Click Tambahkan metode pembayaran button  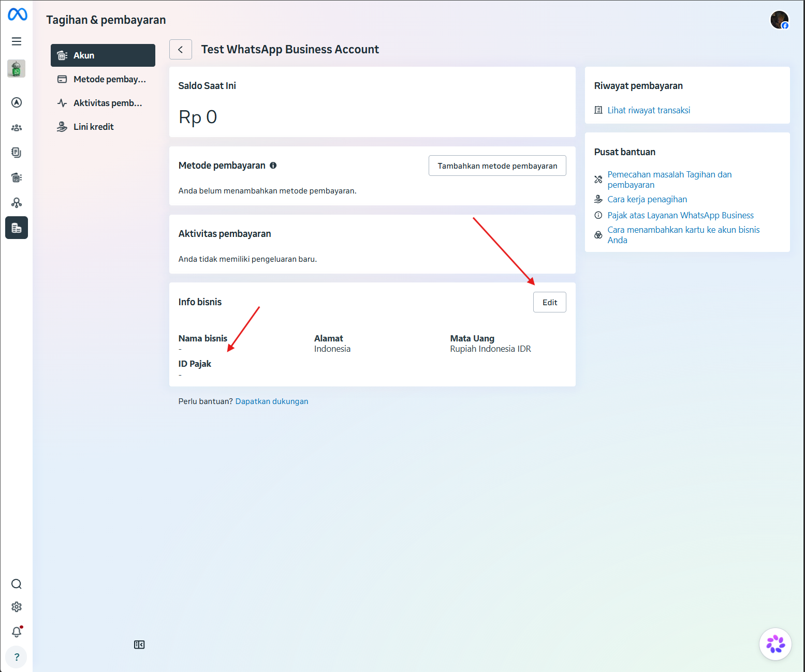click(x=497, y=166)
